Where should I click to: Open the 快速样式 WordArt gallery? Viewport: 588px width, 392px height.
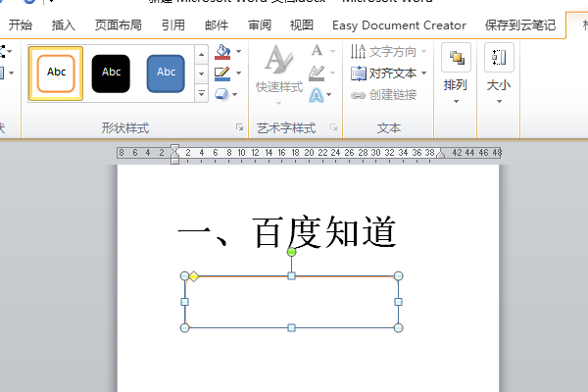(x=278, y=75)
